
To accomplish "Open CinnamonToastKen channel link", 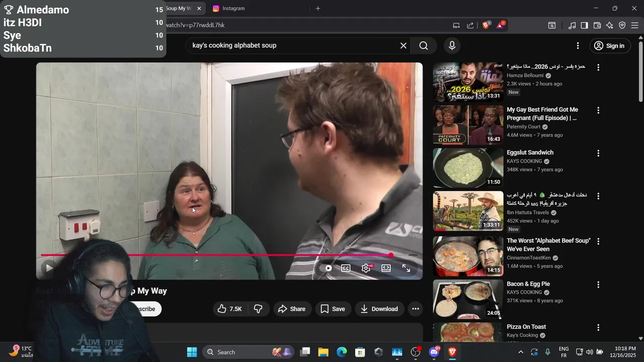I will coord(529,258).
